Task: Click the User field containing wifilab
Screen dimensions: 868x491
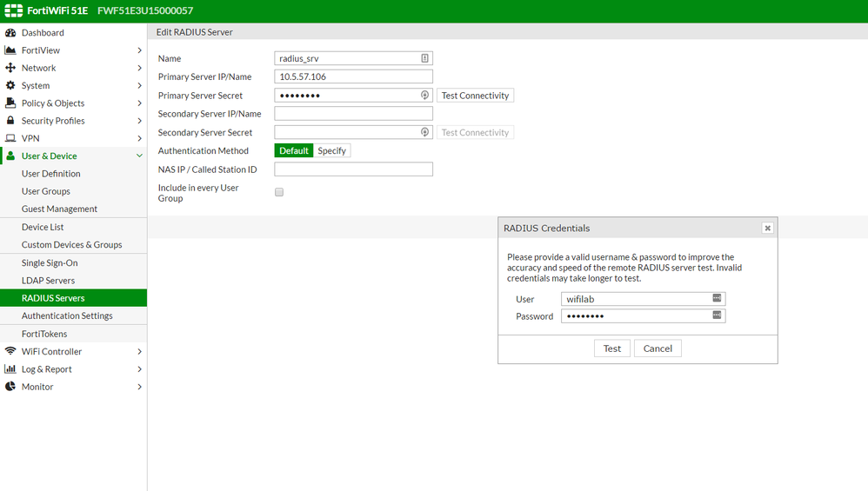Action: [644, 299]
